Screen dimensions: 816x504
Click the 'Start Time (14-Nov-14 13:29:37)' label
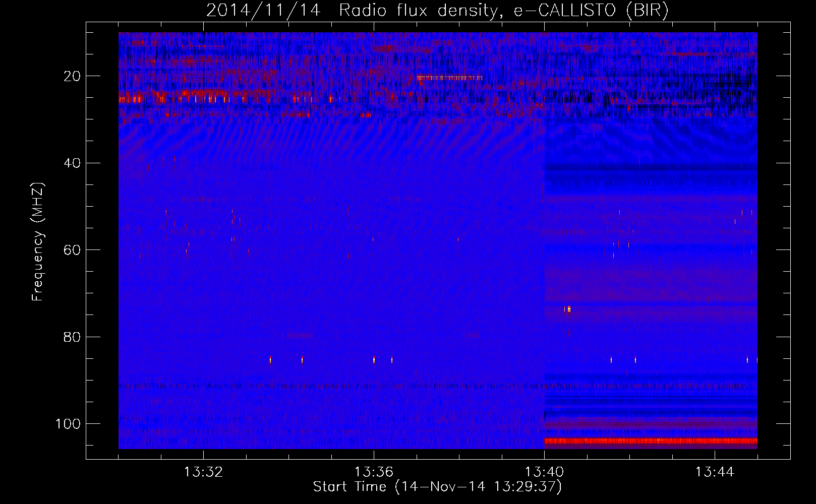tap(437, 487)
